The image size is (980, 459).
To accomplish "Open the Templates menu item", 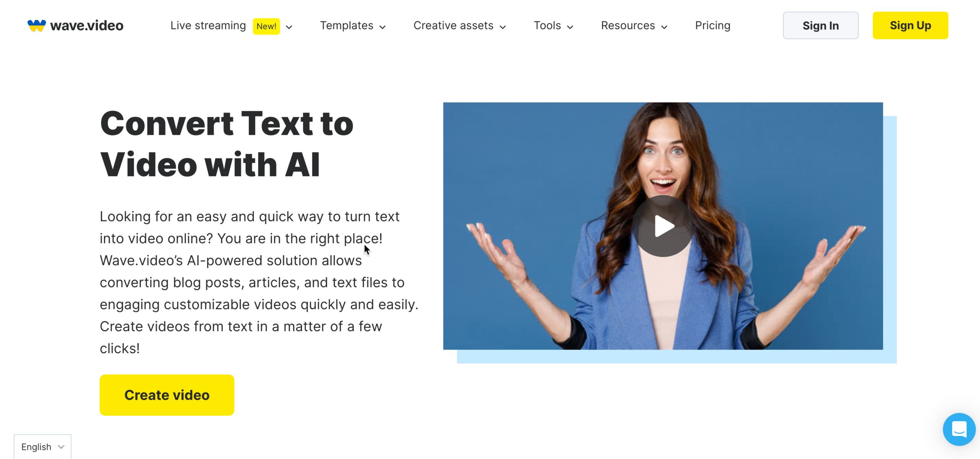I will point(346,25).
